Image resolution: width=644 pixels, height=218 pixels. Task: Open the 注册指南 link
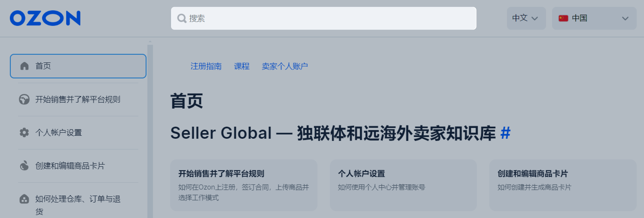coord(206,66)
